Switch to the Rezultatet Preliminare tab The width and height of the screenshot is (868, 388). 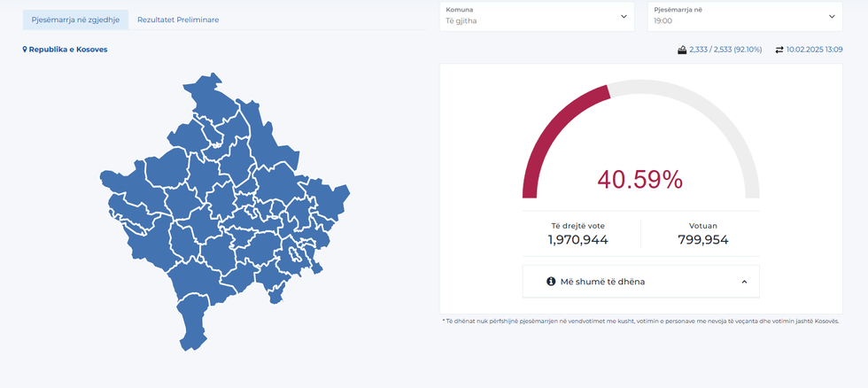click(178, 19)
